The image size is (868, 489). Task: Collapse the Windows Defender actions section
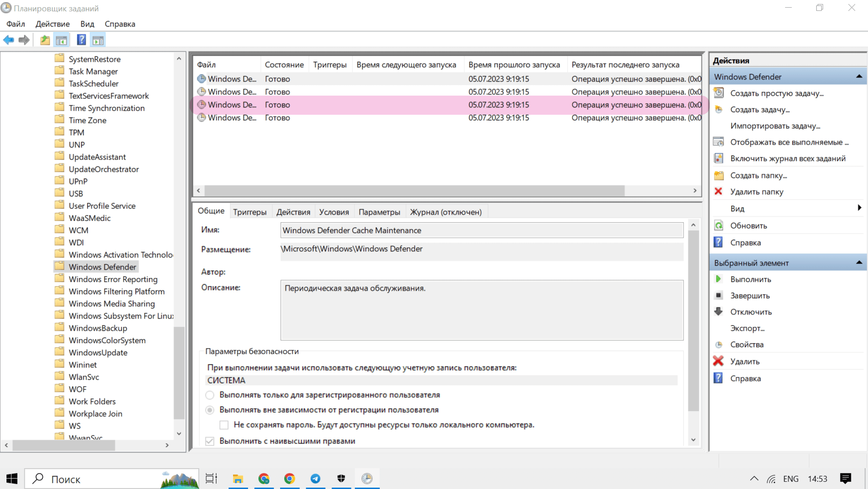[859, 77]
